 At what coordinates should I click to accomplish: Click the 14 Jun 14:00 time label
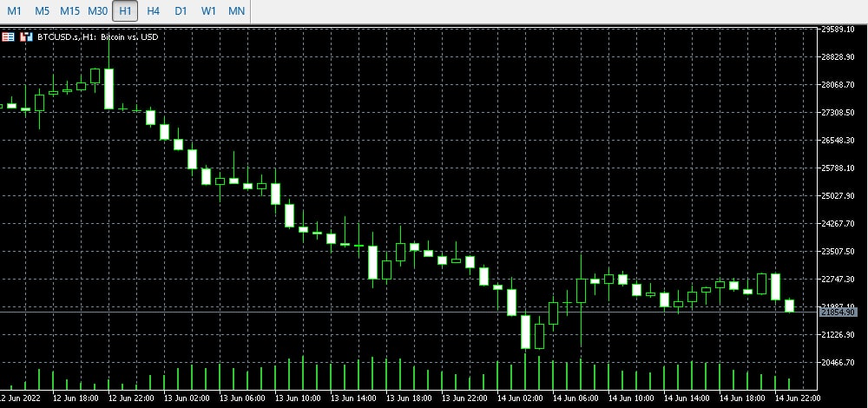(x=687, y=398)
